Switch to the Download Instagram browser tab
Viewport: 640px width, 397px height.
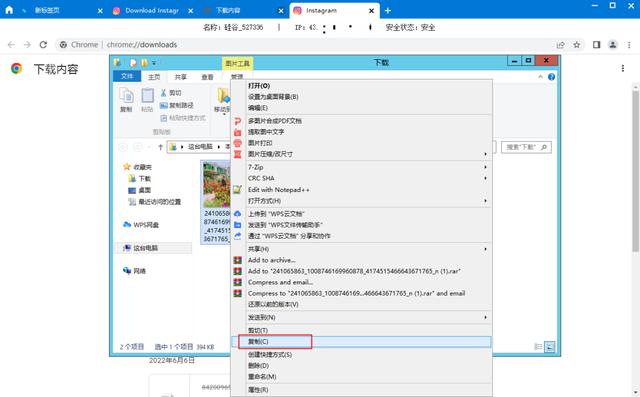pos(152,11)
